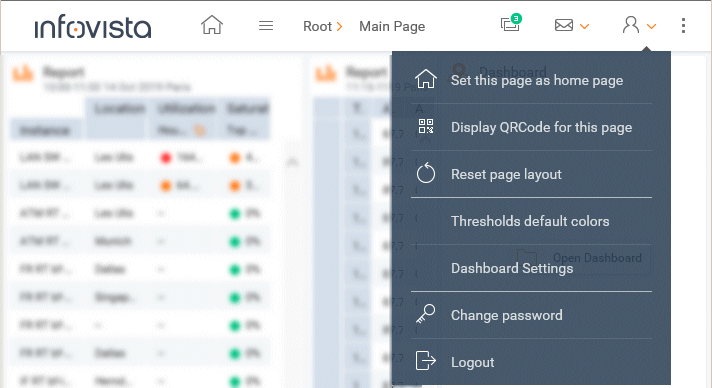712x388 pixels.
Task: Open Thresholds default colors
Action: click(x=531, y=221)
